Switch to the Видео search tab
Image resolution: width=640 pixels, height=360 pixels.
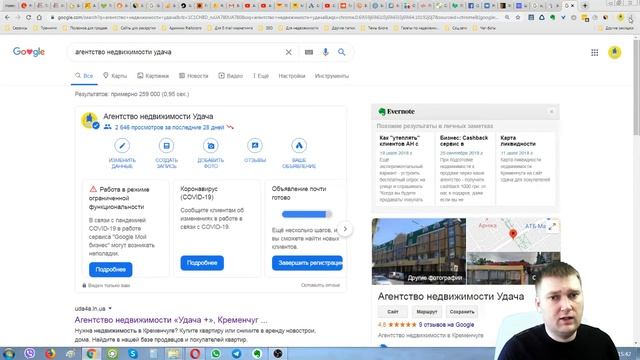point(231,76)
